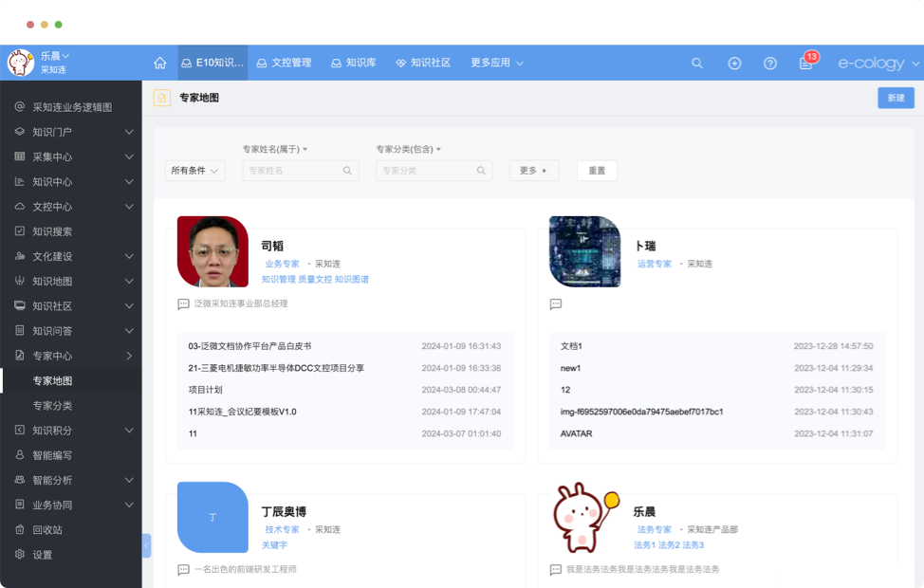Click the plus circle add icon
This screenshot has width=924, height=588.
734,63
